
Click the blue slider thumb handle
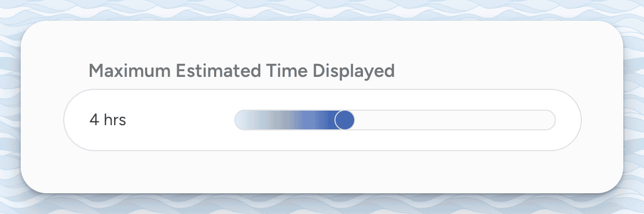point(344,120)
